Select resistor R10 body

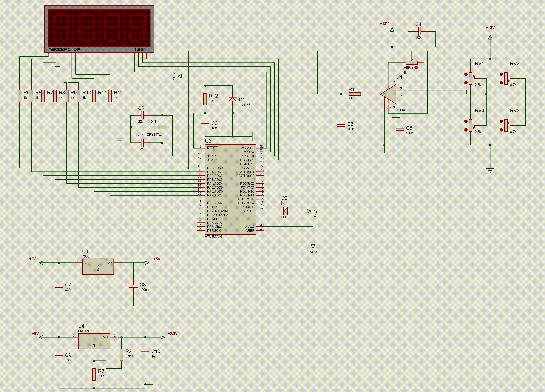78,96
